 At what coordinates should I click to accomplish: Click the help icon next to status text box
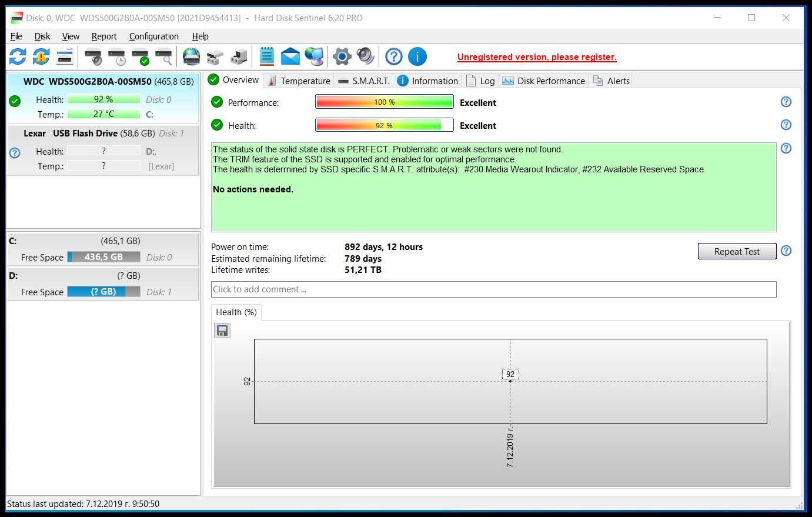pos(786,148)
